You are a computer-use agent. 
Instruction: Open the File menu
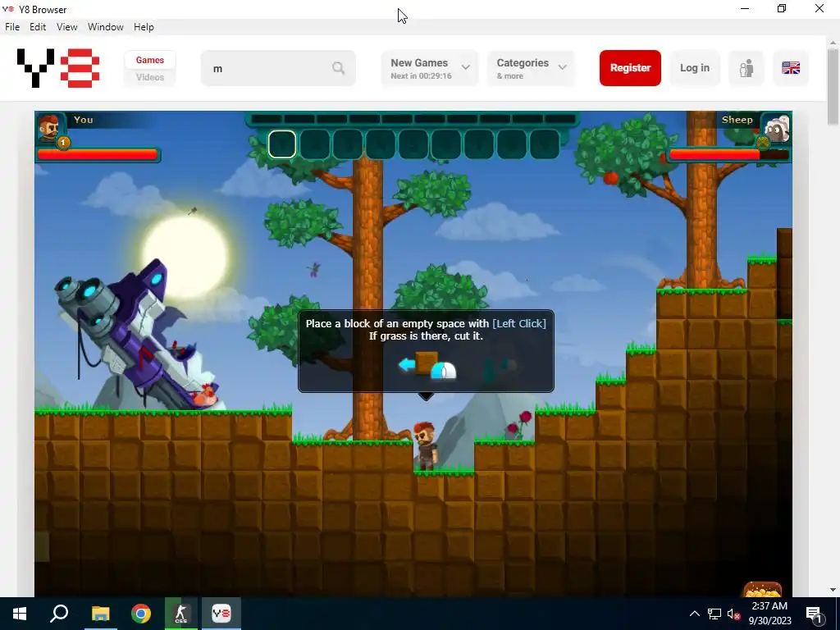pos(12,27)
